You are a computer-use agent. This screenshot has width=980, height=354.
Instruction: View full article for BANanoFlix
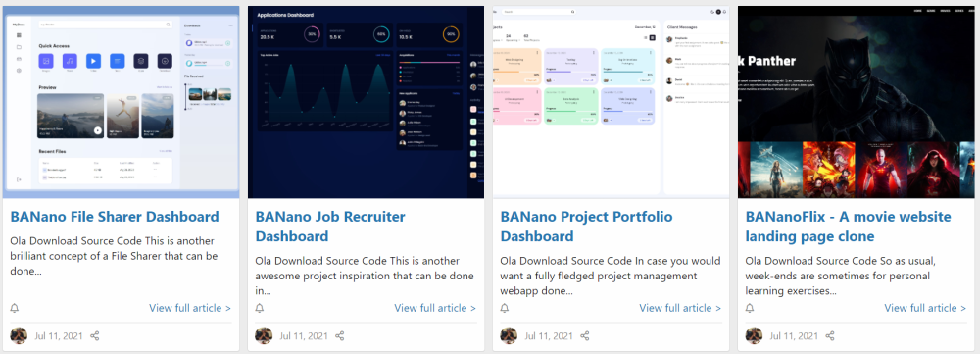pos(925,308)
